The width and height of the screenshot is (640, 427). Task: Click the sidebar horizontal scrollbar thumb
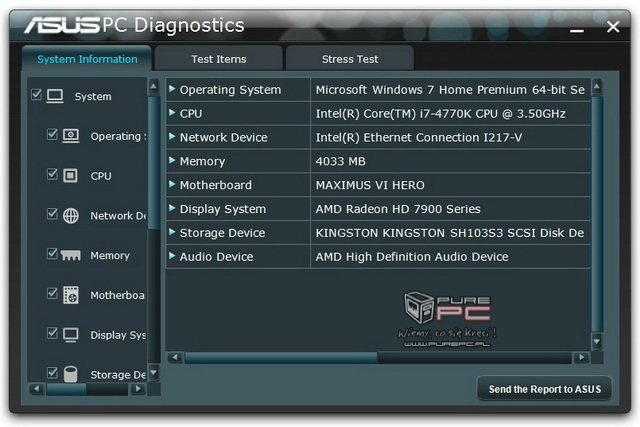[x=66, y=389]
